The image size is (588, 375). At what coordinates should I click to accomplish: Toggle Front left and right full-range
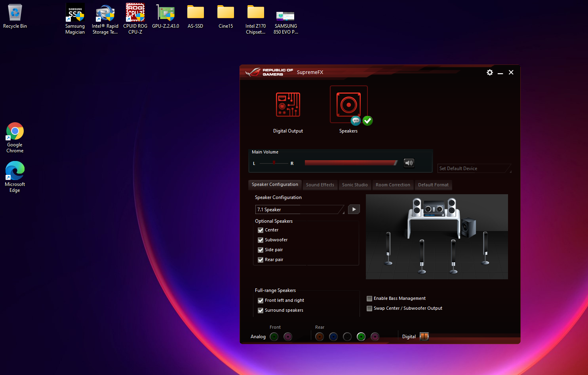coord(261,301)
